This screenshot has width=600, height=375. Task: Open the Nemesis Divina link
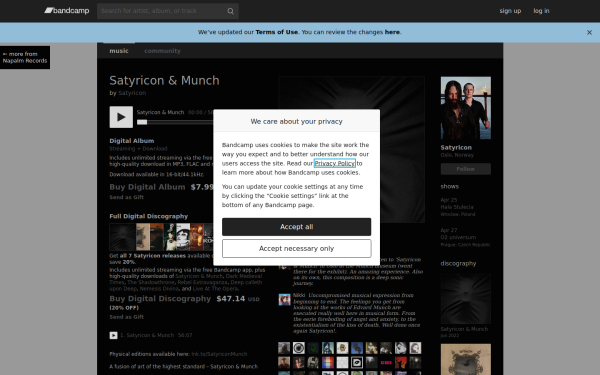[x=159, y=289]
